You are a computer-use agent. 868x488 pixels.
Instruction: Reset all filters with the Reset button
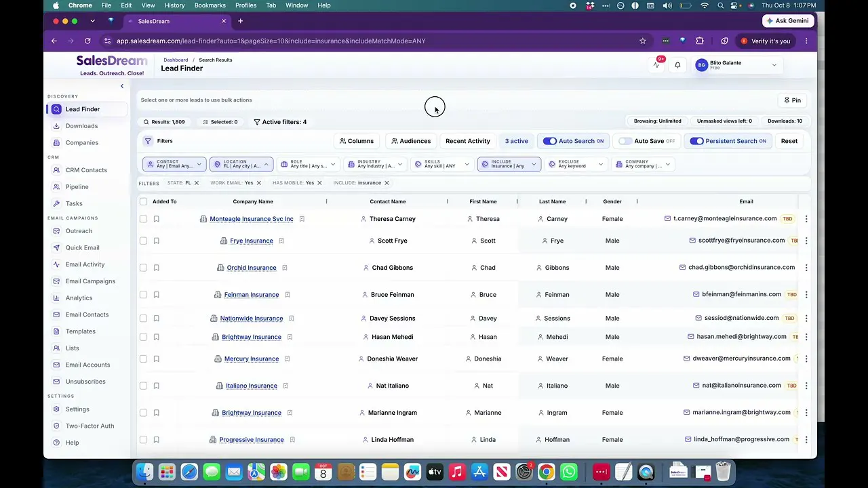[x=789, y=141]
